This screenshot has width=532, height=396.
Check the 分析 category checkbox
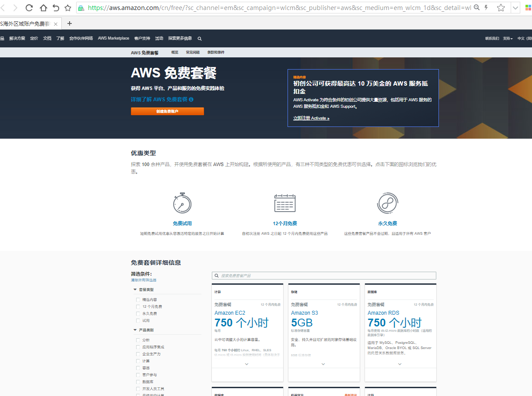coord(138,340)
